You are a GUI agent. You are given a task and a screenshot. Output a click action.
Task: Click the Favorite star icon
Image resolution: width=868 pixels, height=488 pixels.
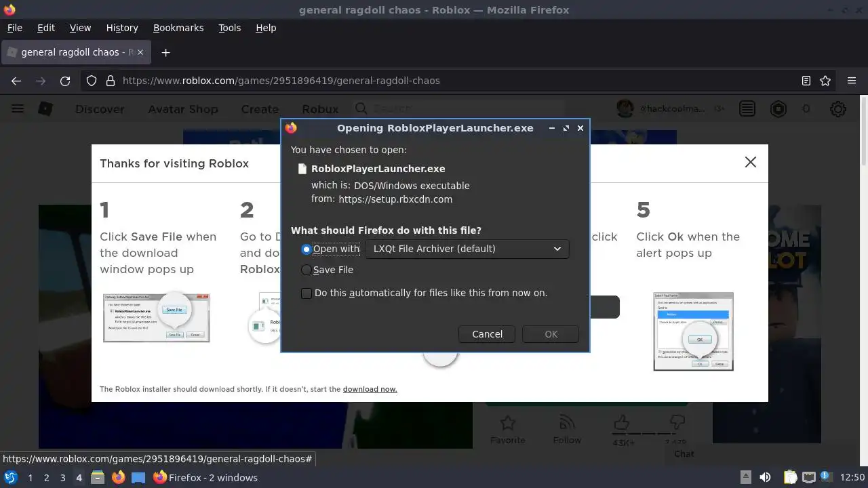click(507, 424)
